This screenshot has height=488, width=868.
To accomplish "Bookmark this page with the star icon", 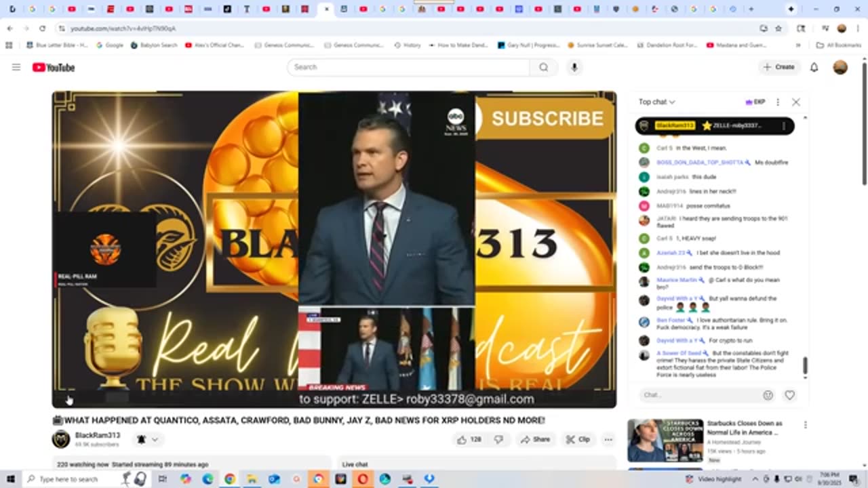I will pyautogui.click(x=778, y=28).
